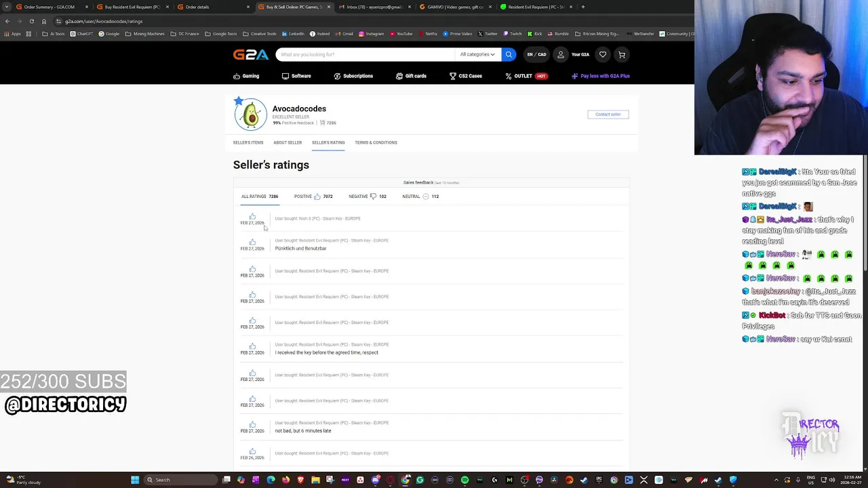Open the shopping cart icon

[x=621, y=54]
